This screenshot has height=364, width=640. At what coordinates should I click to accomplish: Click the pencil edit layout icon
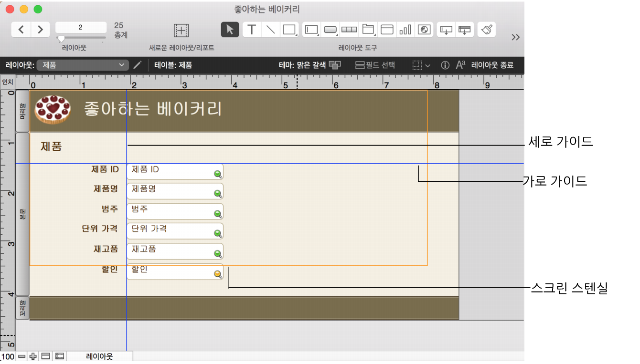[x=138, y=65]
